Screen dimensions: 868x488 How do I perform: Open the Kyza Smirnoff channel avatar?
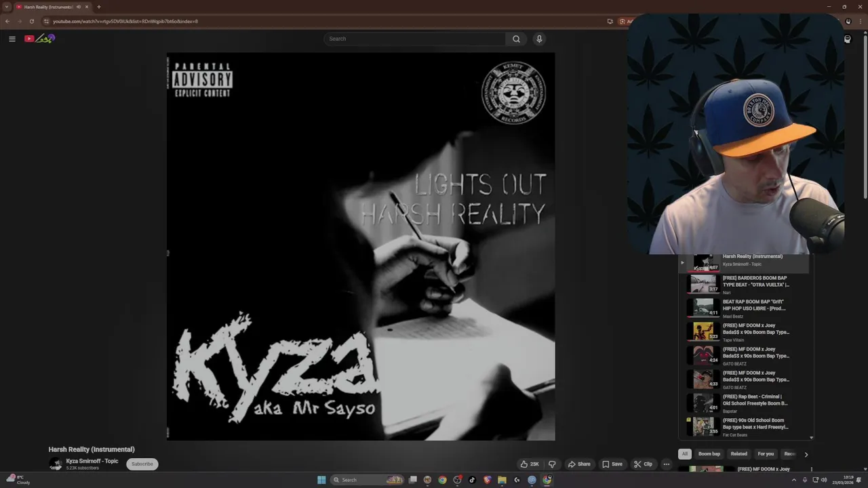coord(56,464)
